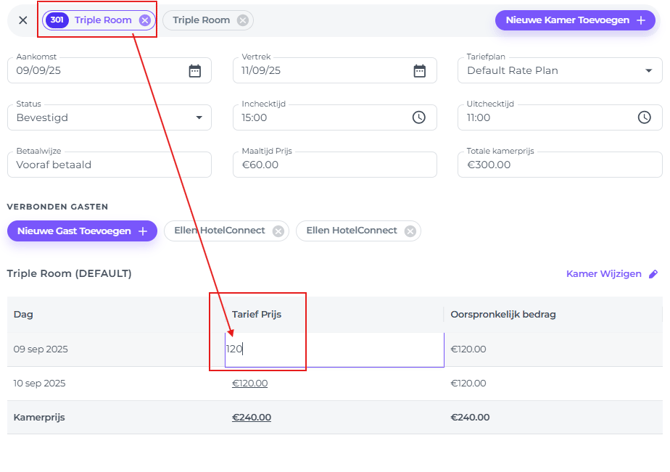Click the Inchecktijd clock icon

tap(419, 118)
